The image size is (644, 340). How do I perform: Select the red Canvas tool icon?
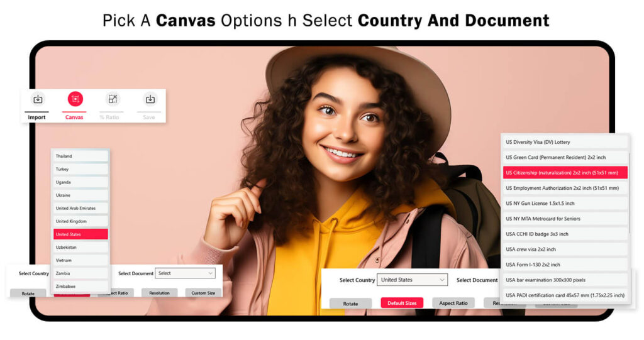coord(75,99)
